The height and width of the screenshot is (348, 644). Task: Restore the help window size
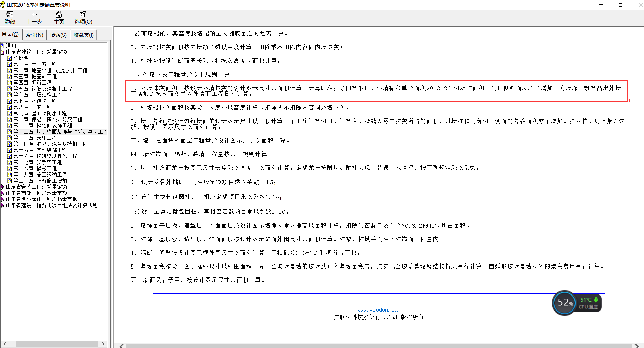coord(621,5)
